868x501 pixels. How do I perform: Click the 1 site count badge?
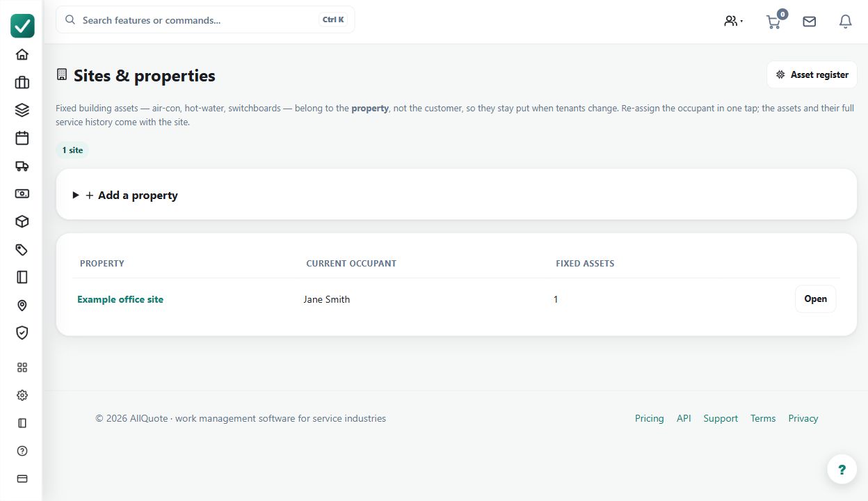point(72,150)
